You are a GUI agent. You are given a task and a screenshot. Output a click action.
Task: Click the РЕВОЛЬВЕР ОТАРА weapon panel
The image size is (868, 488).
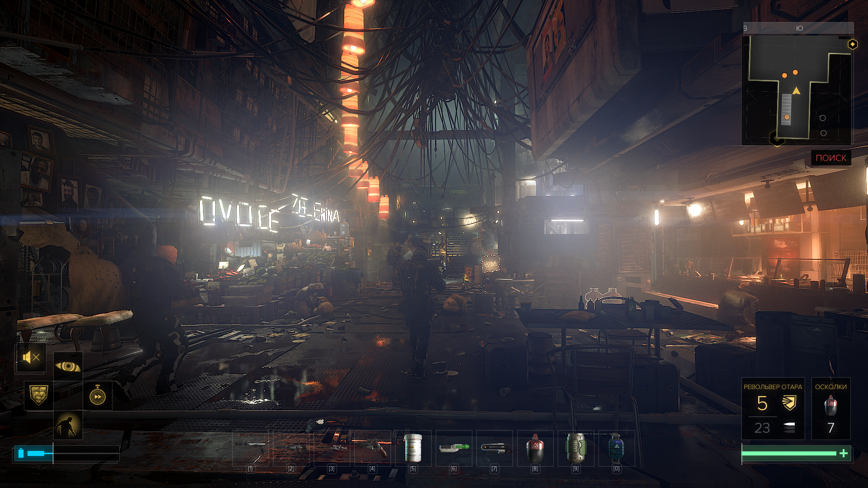[773, 409]
